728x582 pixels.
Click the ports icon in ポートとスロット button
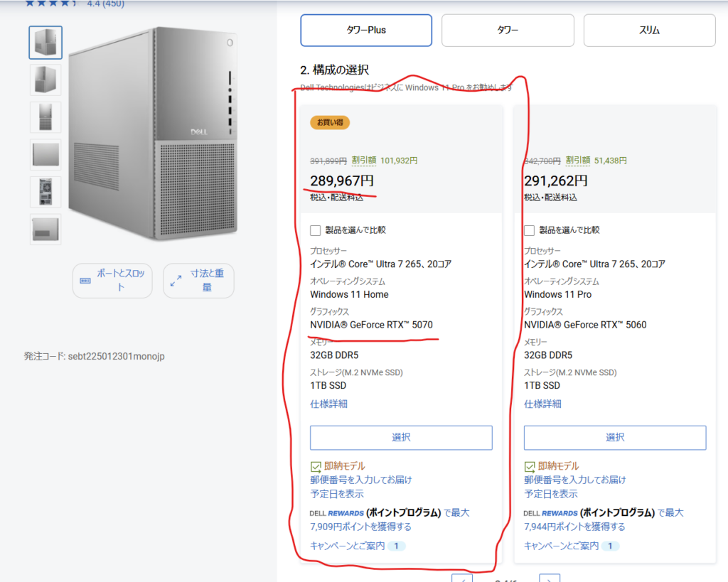pos(85,280)
